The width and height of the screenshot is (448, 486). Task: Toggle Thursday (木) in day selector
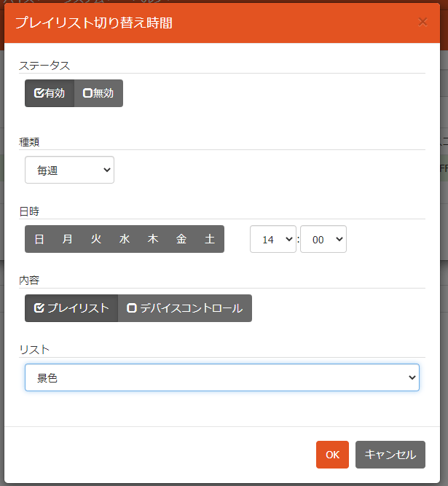(x=153, y=239)
